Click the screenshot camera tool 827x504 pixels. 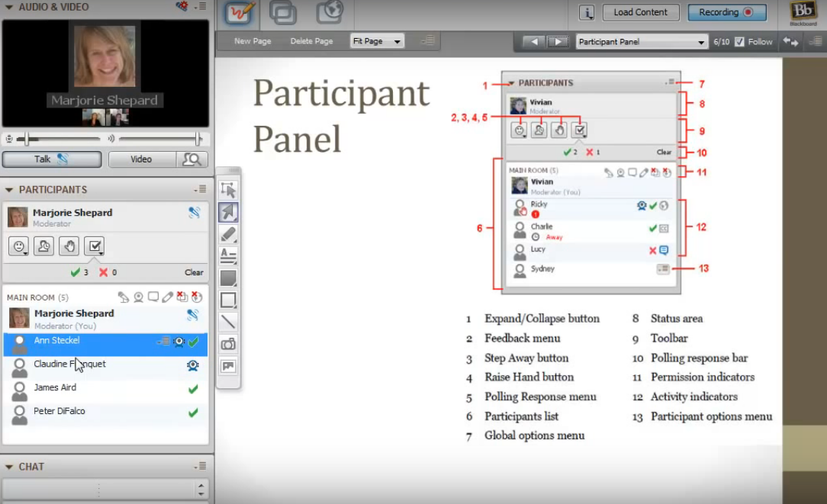228,344
